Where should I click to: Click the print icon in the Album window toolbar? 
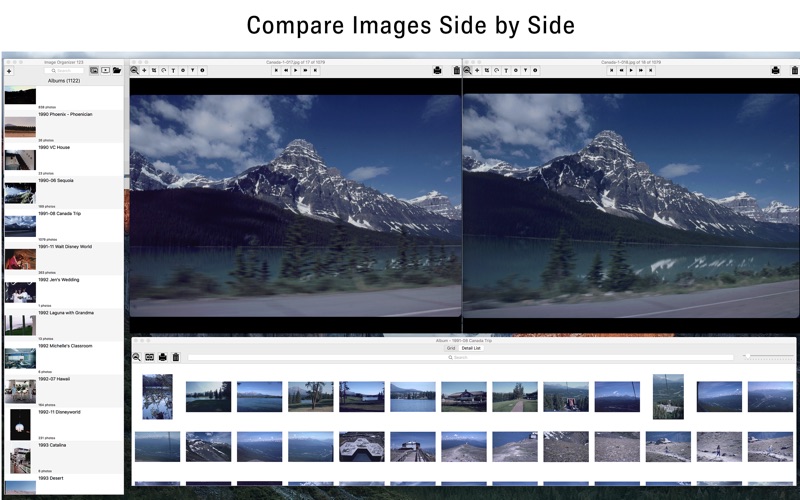[x=163, y=357]
